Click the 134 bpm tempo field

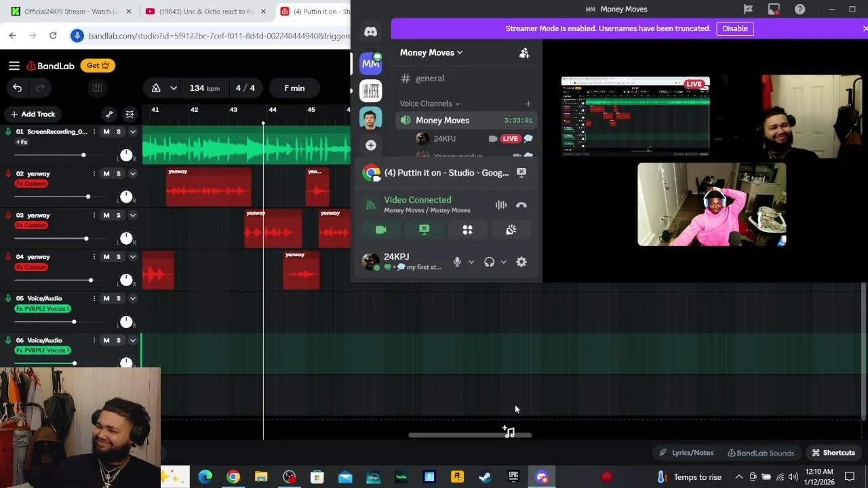(x=204, y=88)
